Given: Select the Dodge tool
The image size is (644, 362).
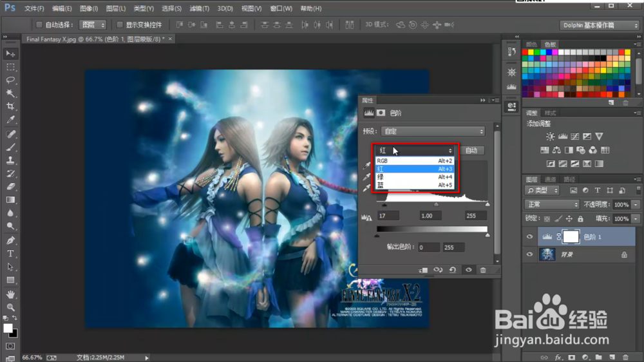Looking at the screenshot, I should pos(10,226).
